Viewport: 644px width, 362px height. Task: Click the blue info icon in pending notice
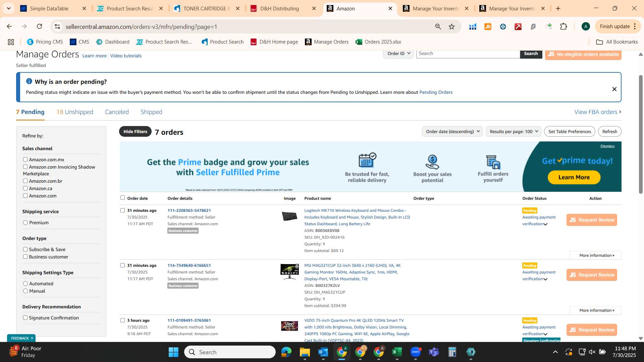click(29, 81)
